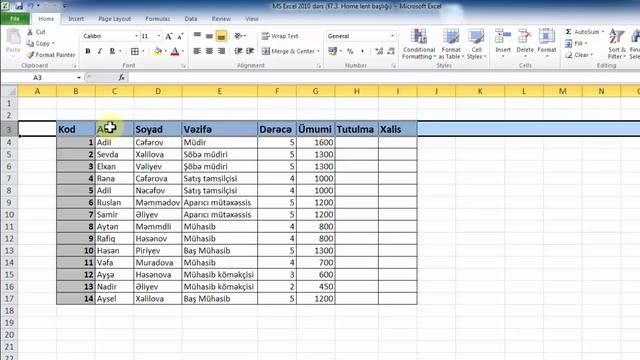Click the AutoSum button

[x=582, y=32]
